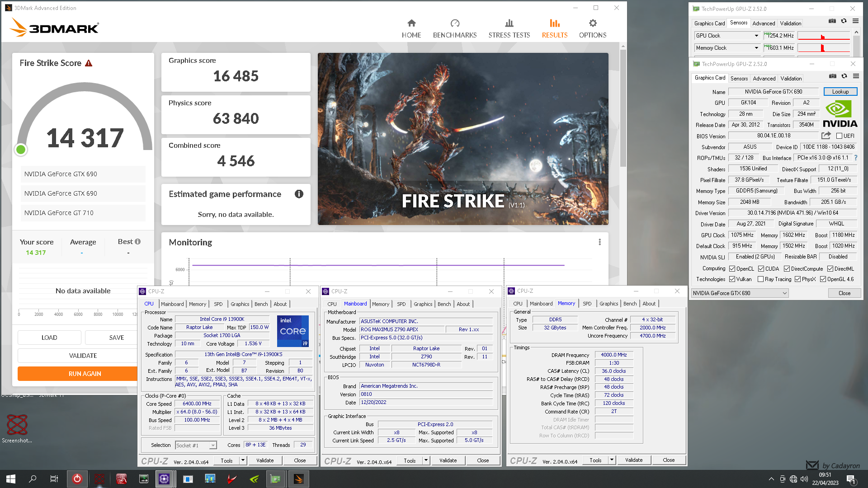Toggle the UEFI checkbox in GPU-Z

[839, 136]
